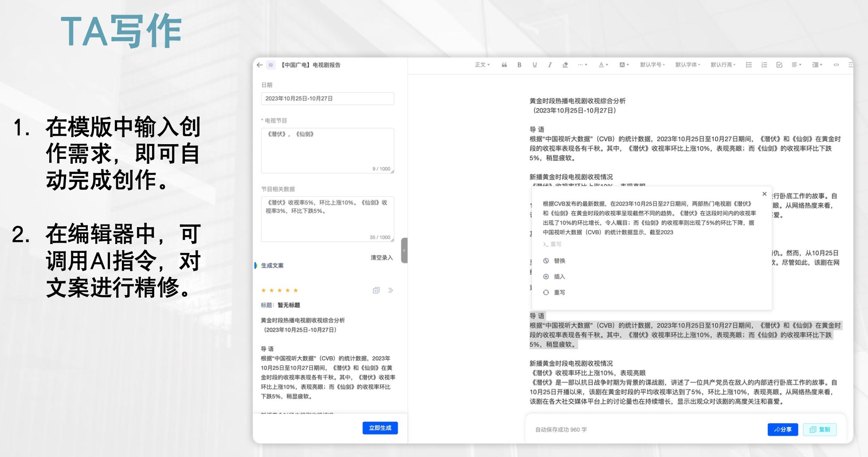Open the text alignment dropdown
Screen dimensions: 868x457
tap(797, 65)
